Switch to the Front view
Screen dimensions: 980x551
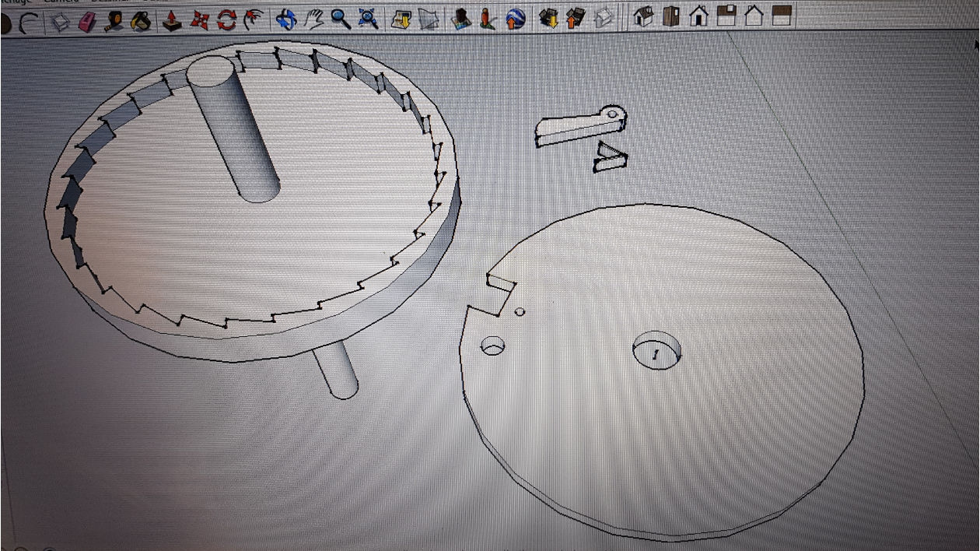click(x=698, y=15)
